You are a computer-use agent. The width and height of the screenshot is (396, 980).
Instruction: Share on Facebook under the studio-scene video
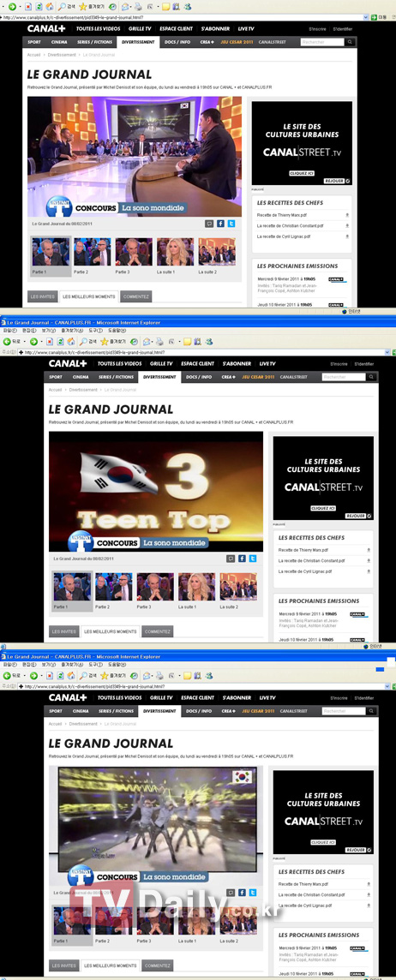(x=221, y=223)
